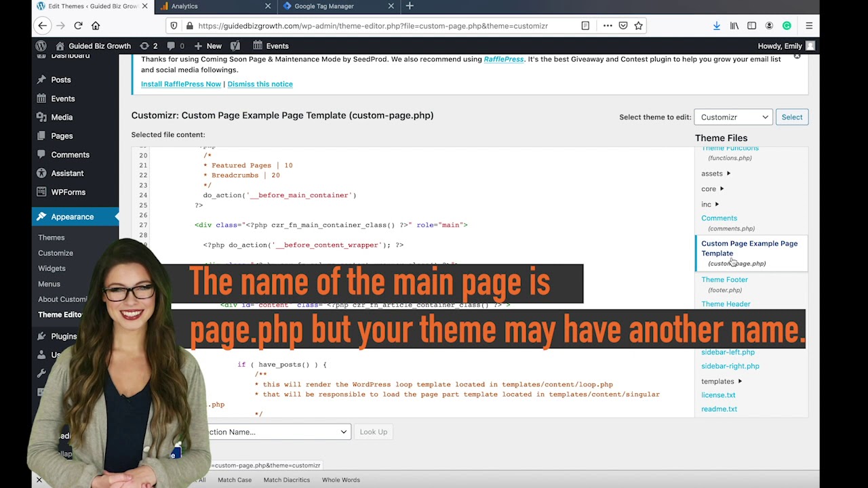Switch to the Google Tag Manager tab
This screenshot has width=868, height=488.
pos(338,6)
